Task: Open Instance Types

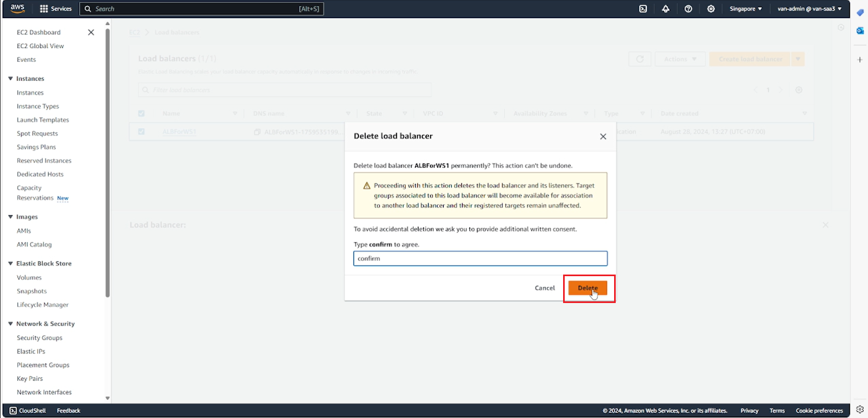Action: [x=38, y=106]
